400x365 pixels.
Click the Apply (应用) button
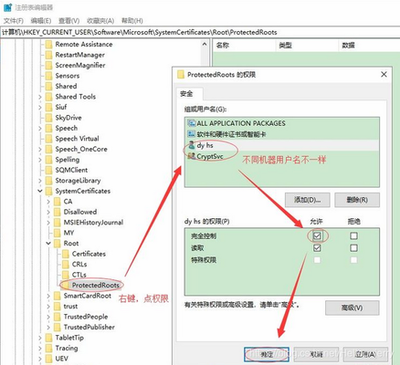point(366,355)
